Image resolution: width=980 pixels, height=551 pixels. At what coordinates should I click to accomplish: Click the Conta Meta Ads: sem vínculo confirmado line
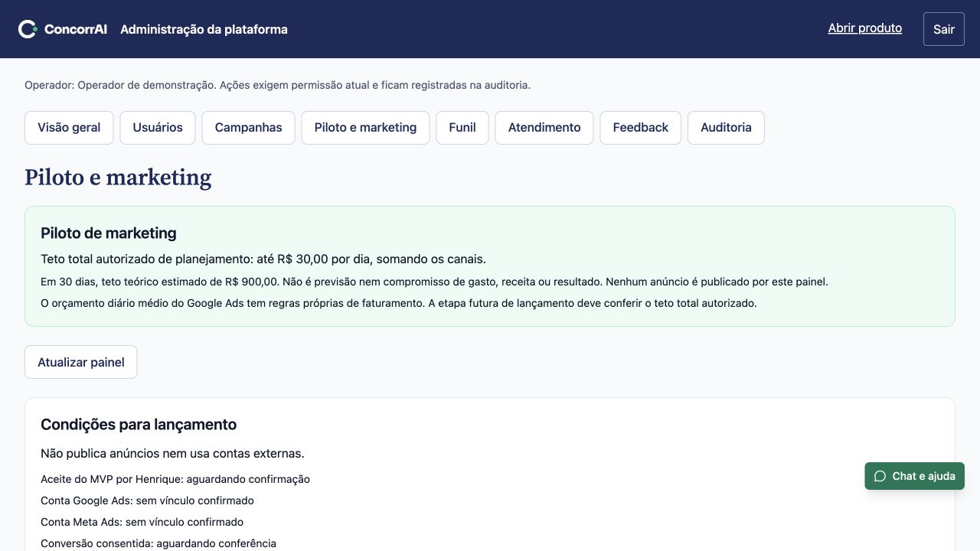(142, 522)
